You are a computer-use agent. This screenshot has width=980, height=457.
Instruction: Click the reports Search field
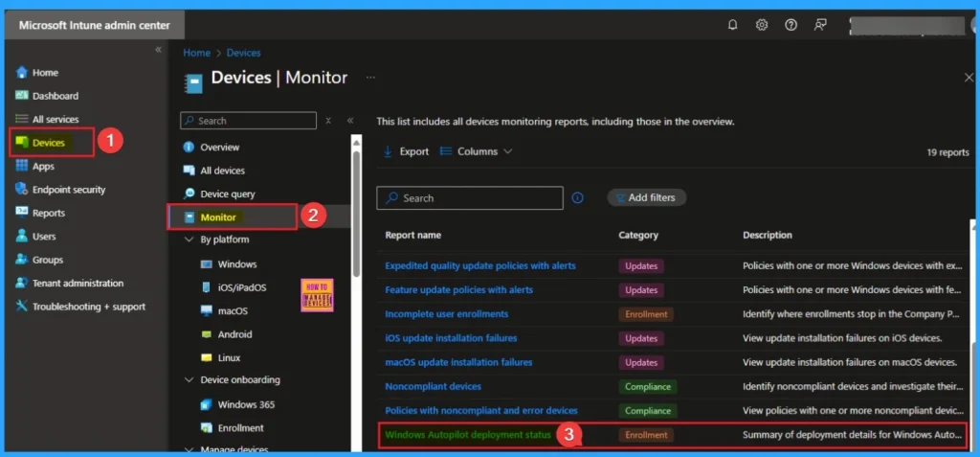[470, 197]
